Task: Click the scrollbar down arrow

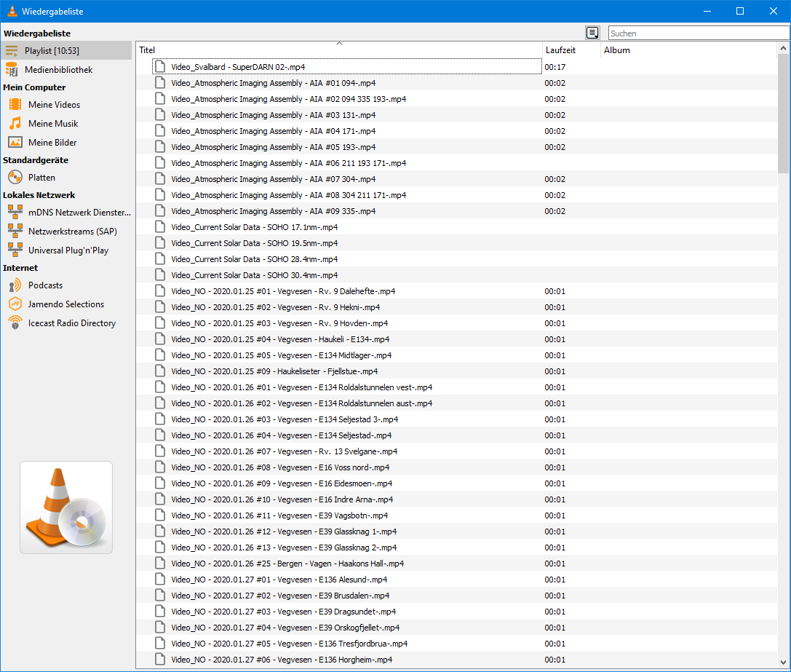Action: click(783, 663)
